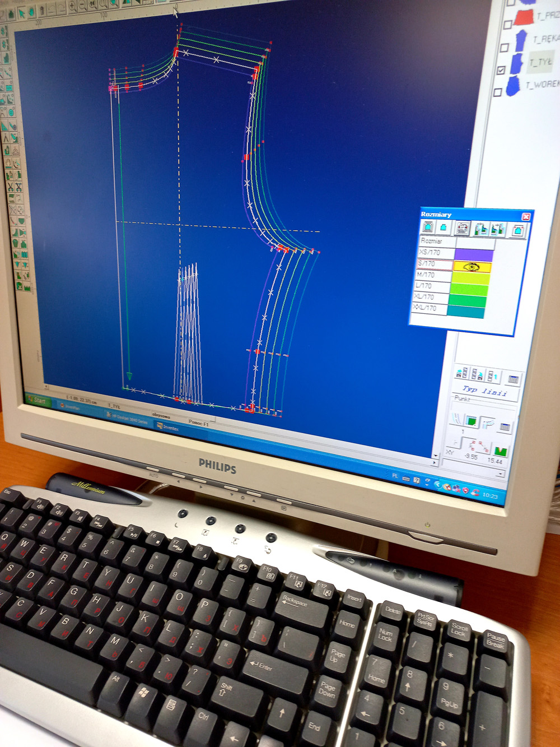Screen dimensions: 560x747
Task: Select the L/170 size row
Action: 432,286
